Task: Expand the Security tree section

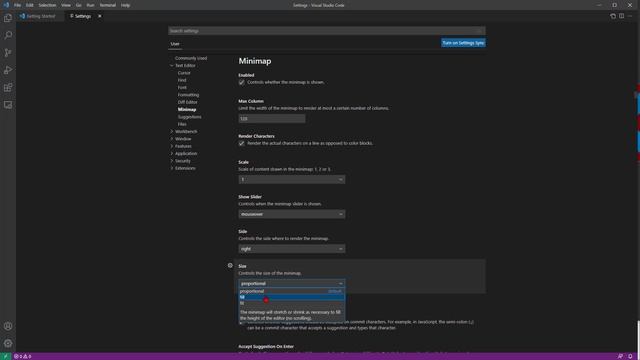Action: (x=172, y=161)
